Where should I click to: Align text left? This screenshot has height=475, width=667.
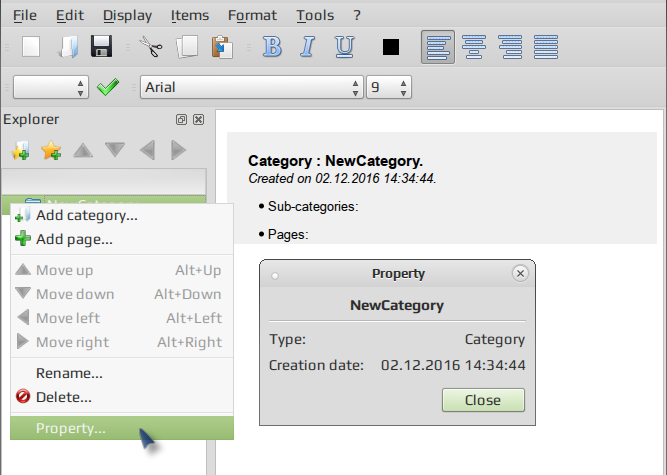pos(438,47)
